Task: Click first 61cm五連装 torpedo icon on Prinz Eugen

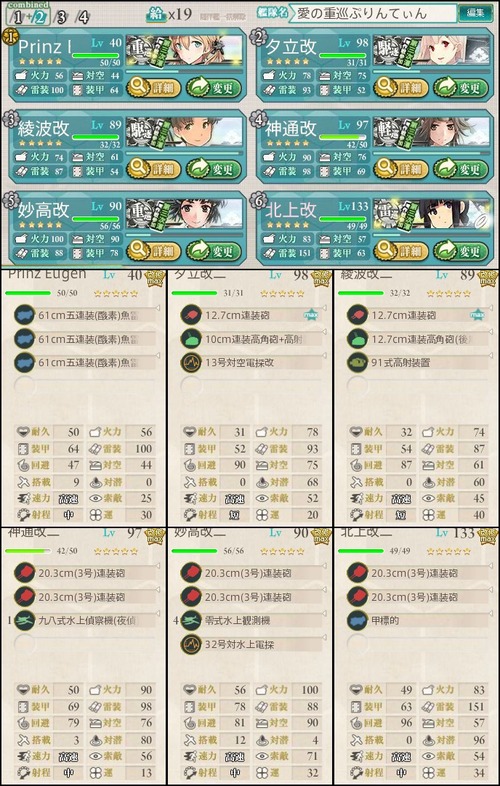Action: click(x=24, y=315)
